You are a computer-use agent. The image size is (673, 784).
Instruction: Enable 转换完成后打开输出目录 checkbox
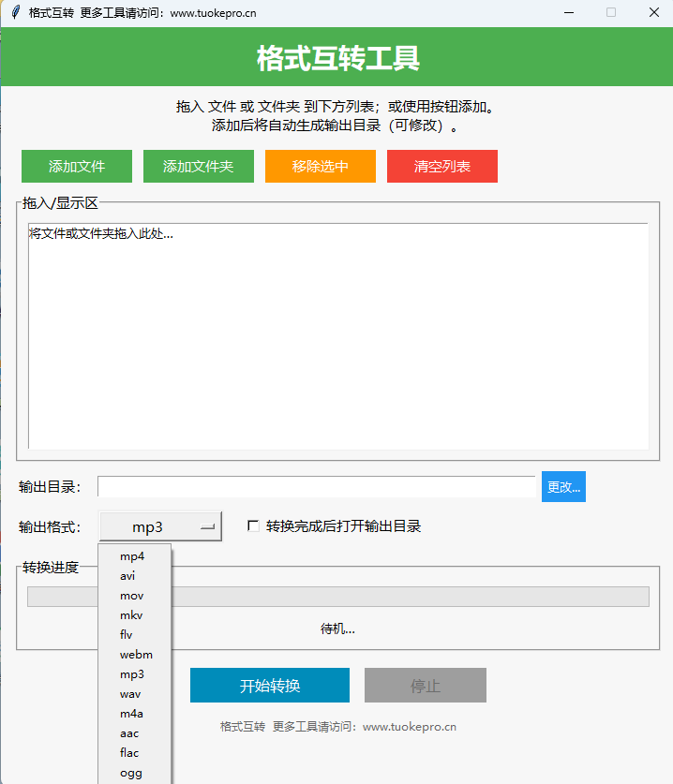253,526
